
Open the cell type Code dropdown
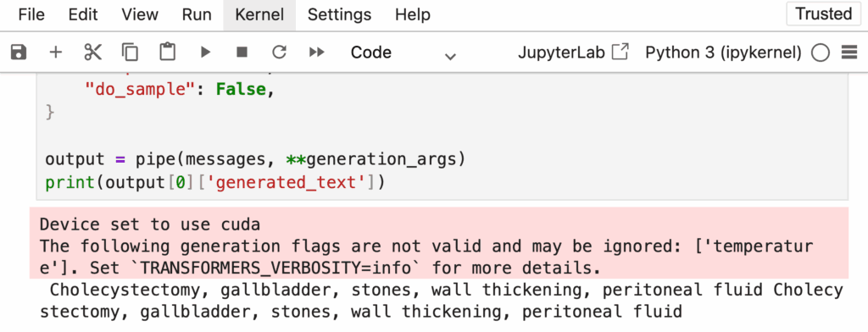pyautogui.click(x=403, y=53)
